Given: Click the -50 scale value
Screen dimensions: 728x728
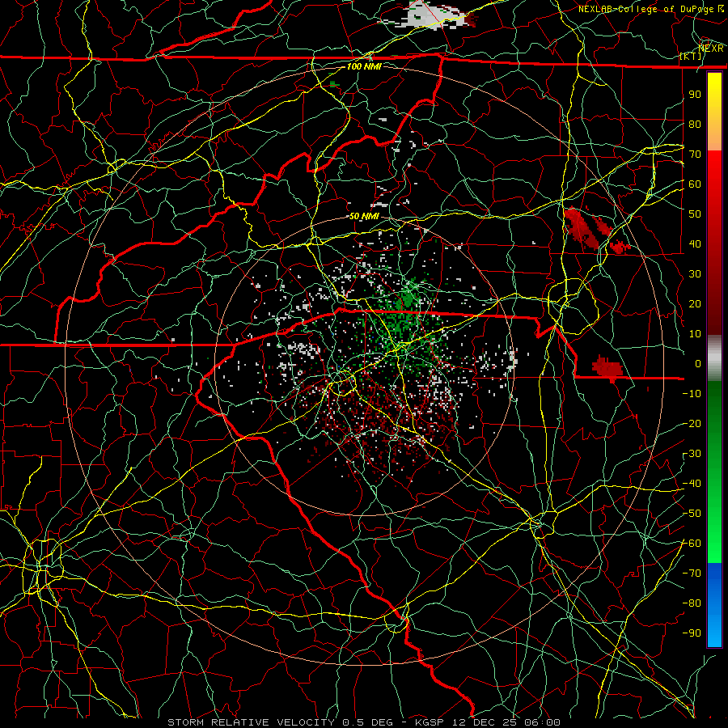Looking at the screenshot, I should (692, 514).
